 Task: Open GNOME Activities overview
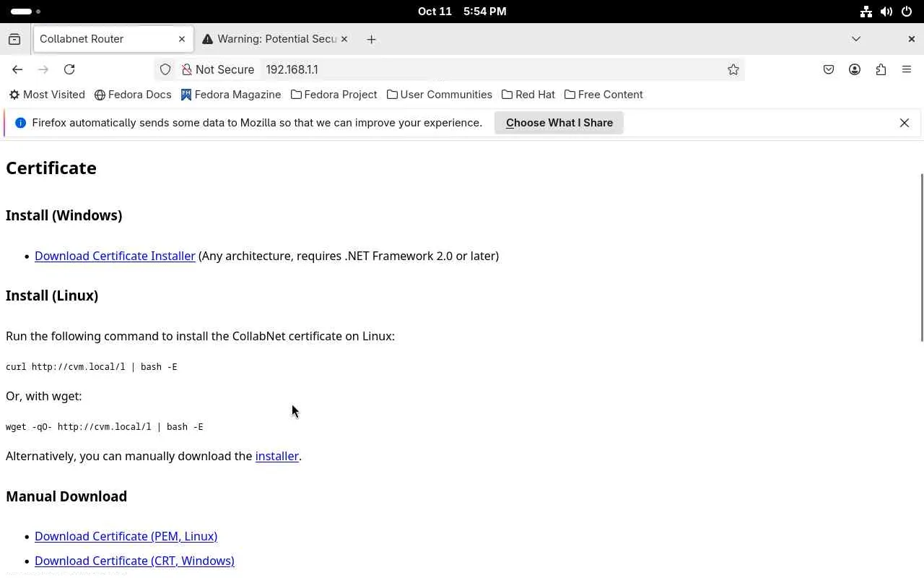click(26, 12)
